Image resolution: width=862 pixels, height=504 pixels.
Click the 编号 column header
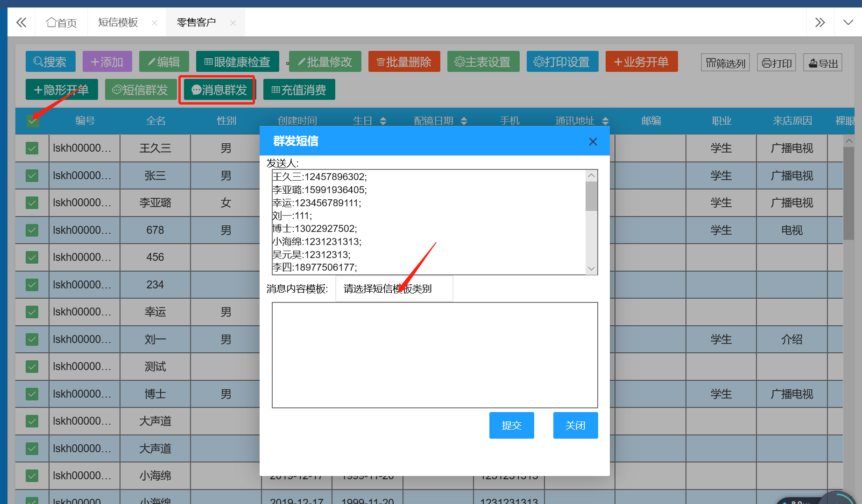click(x=85, y=121)
